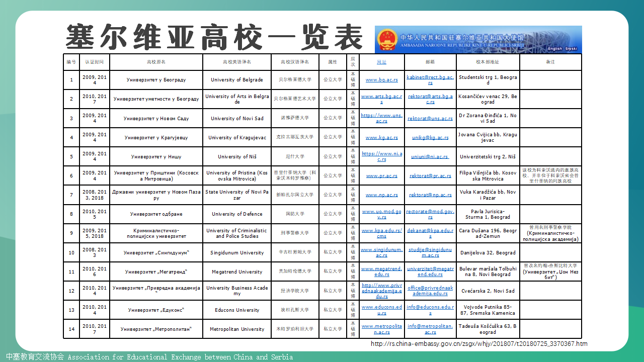Click the uniuni@ni.ac.rs email link

pos(430,156)
